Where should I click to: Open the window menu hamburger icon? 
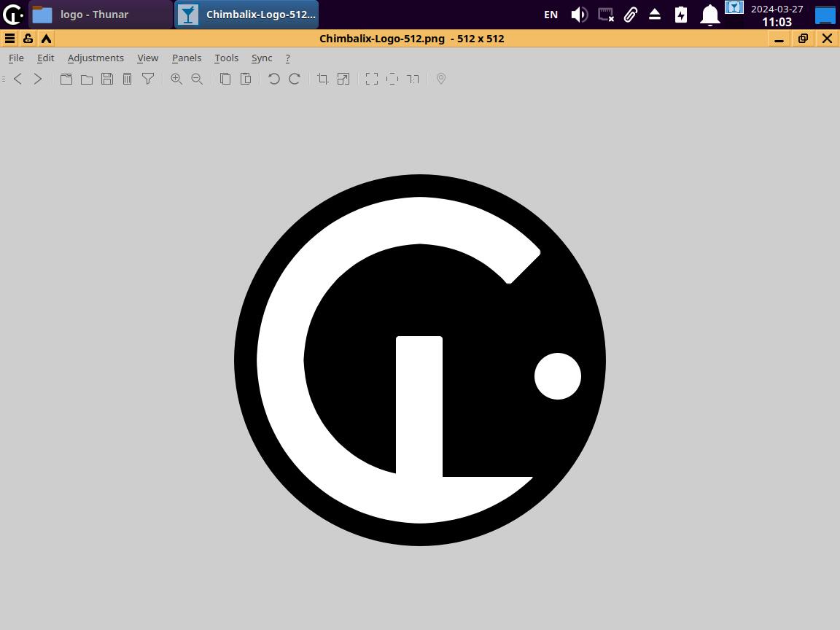[9, 39]
